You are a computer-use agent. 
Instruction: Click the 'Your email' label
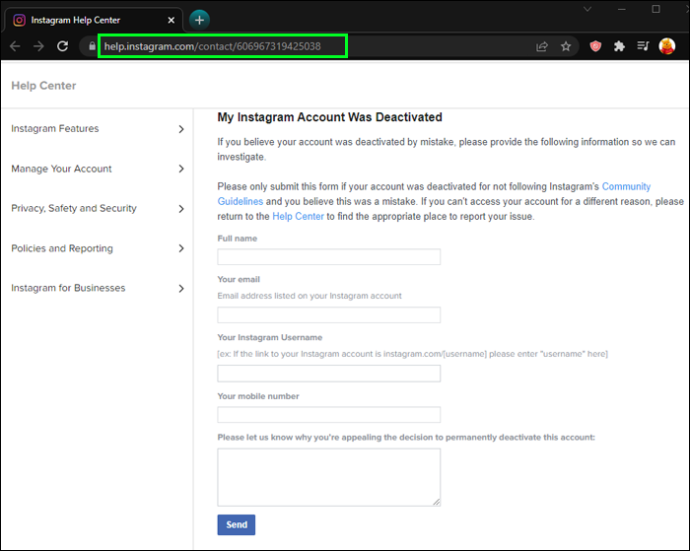coord(239,279)
